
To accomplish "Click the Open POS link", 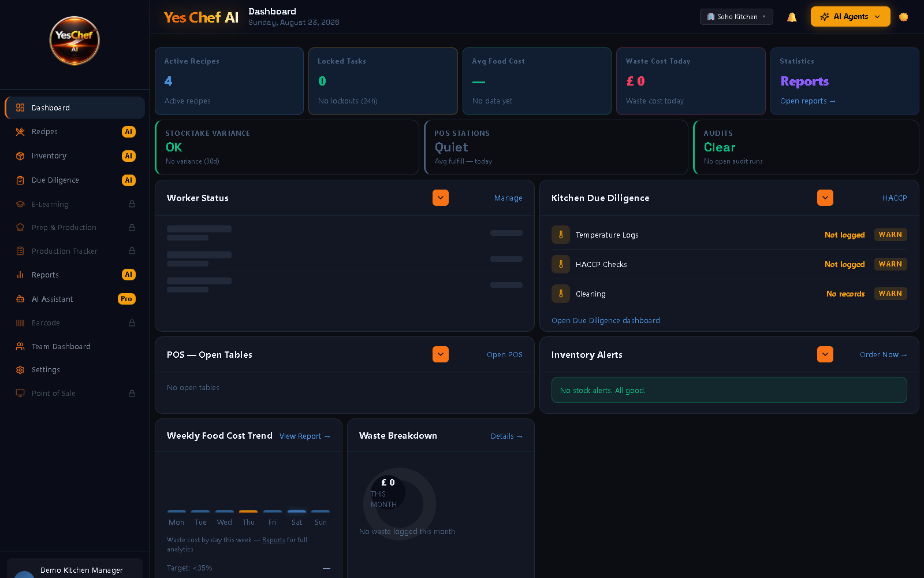I will pyautogui.click(x=504, y=355).
